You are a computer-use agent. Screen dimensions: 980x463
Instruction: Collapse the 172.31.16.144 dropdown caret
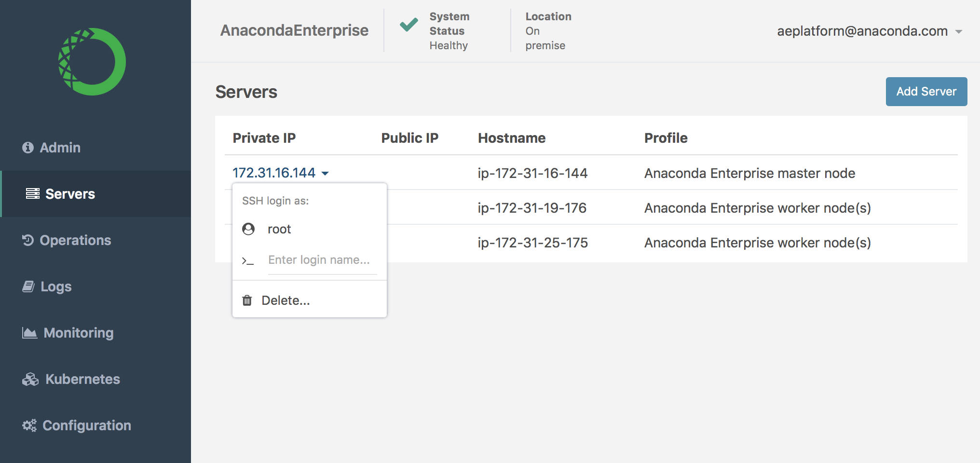[x=325, y=174]
